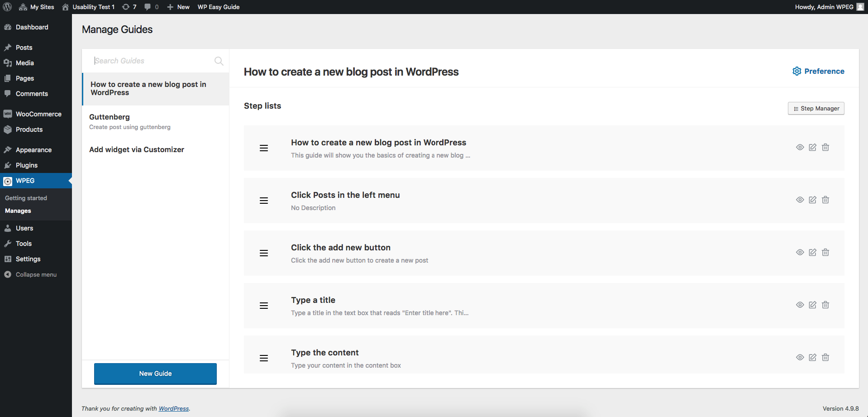Click the WPEG target icon in the sidebar
868x417 pixels.
[8, 181]
